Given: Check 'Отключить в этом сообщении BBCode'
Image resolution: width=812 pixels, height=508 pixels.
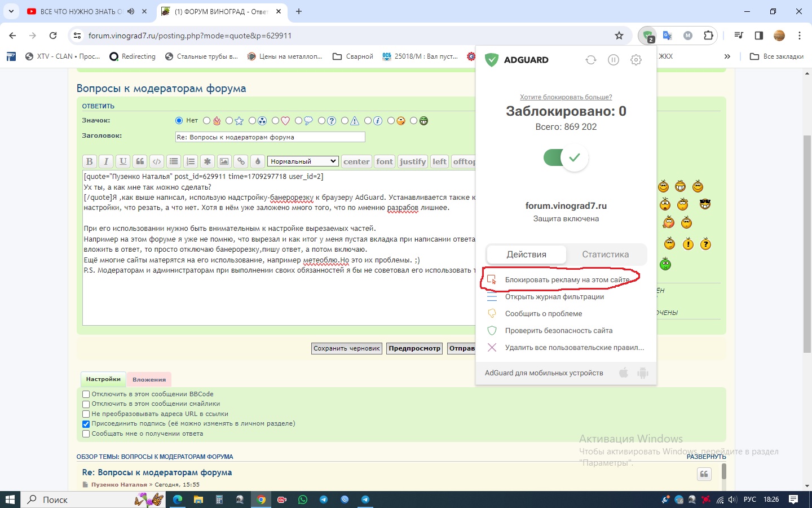Looking at the screenshot, I should (x=86, y=395).
